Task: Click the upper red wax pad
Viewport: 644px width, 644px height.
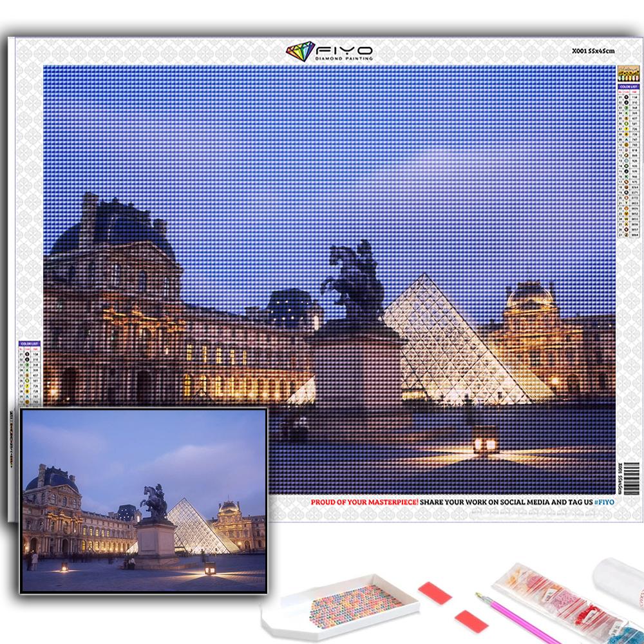Action: (435, 593)
